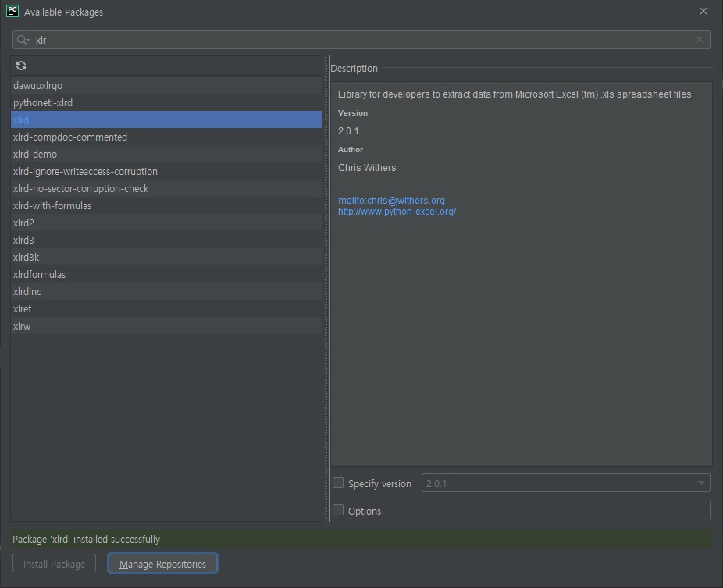723x588 pixels.
Task: Click the reload package list icon
Action: coord(21,66)
